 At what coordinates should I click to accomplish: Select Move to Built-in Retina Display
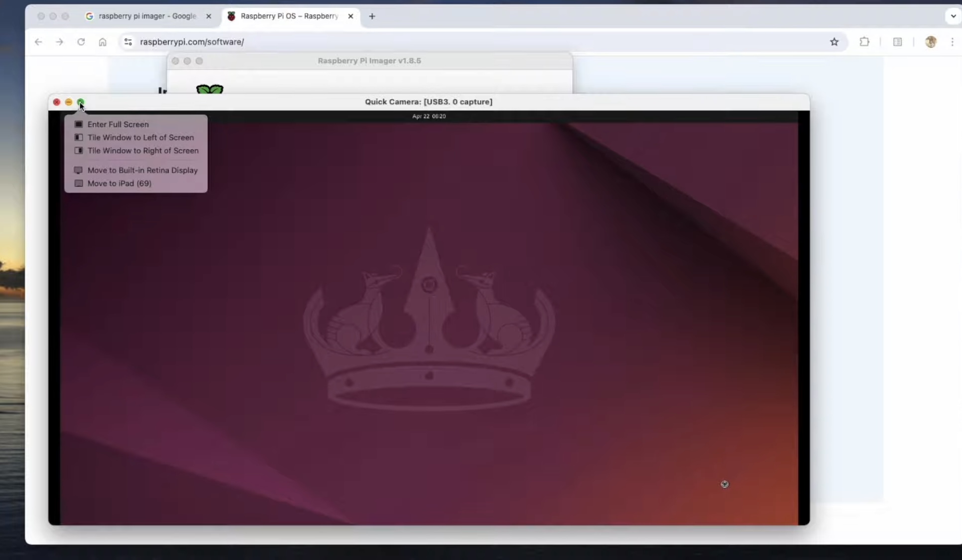pos(142,170)
